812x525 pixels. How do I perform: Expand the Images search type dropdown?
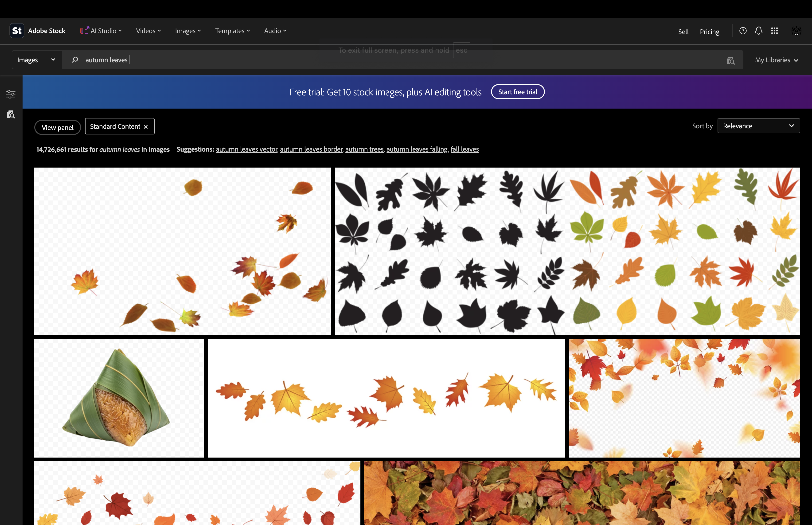point(36,60)
